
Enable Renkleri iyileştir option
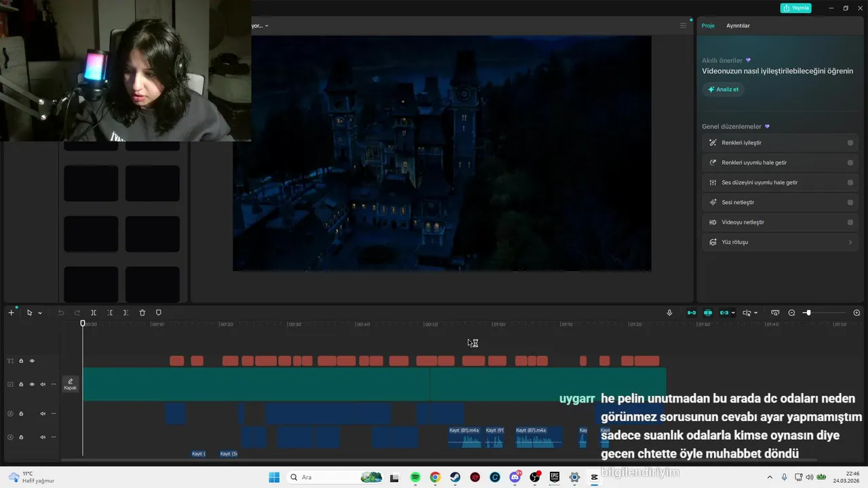850,143
